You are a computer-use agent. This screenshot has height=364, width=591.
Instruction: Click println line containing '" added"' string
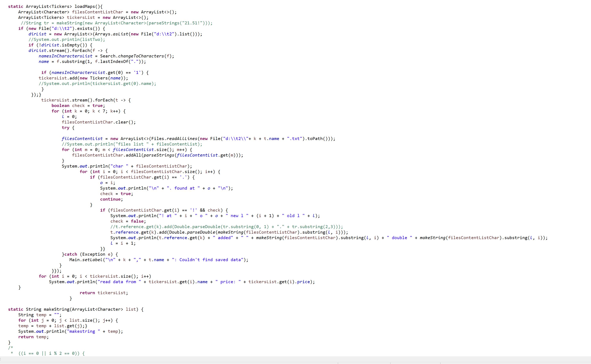[329, 238]
